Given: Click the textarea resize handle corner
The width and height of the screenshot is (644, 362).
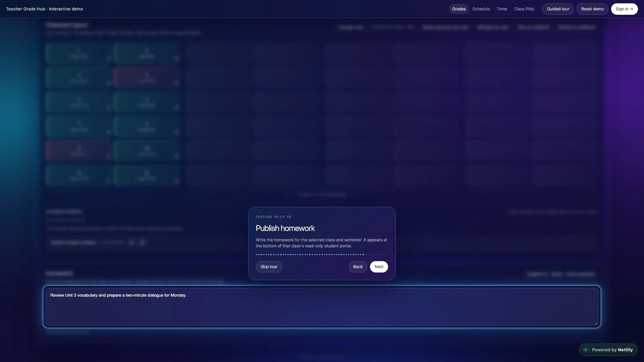Looking at the screenshot, I should pyautogui.click(x=596, y=323).
